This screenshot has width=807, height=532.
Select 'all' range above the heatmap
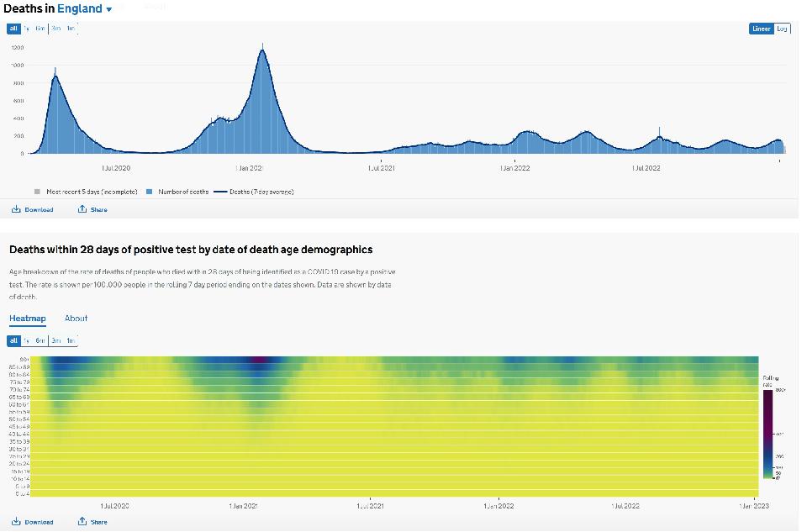[14, 340]
